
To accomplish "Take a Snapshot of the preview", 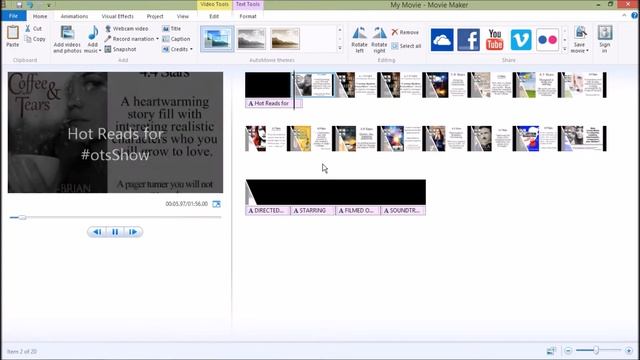I will point(120,49).
